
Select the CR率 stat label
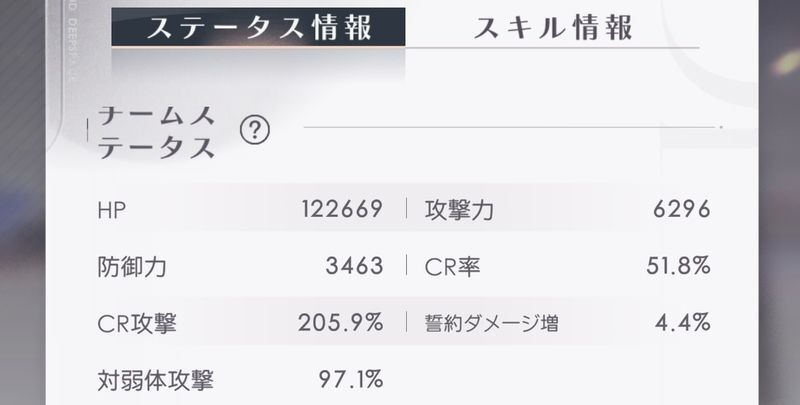(452, 267)
